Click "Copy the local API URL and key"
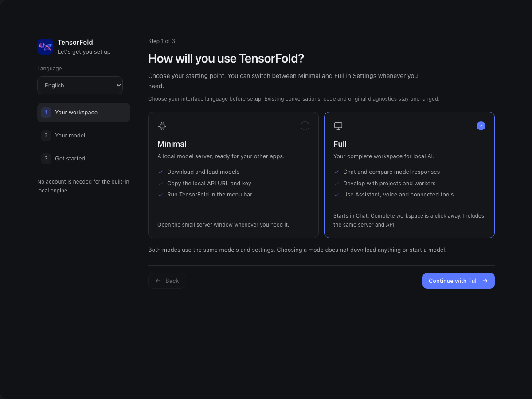 [x=209, y=184]
